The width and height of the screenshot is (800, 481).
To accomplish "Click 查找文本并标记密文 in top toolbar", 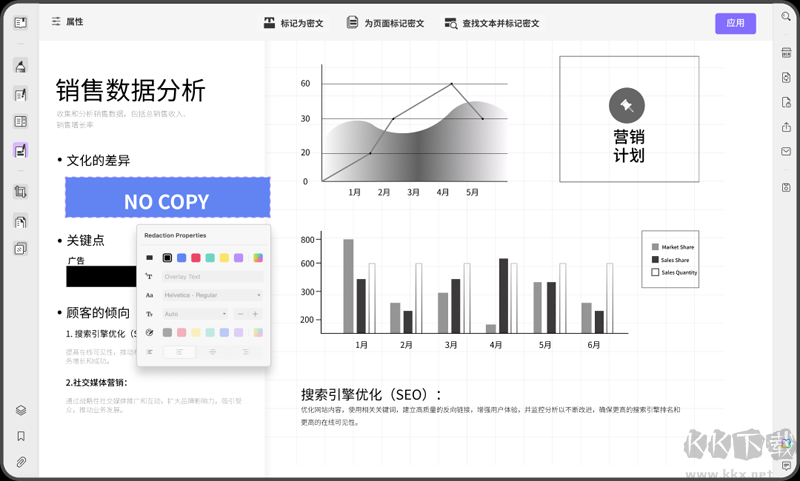I will 492,23.
